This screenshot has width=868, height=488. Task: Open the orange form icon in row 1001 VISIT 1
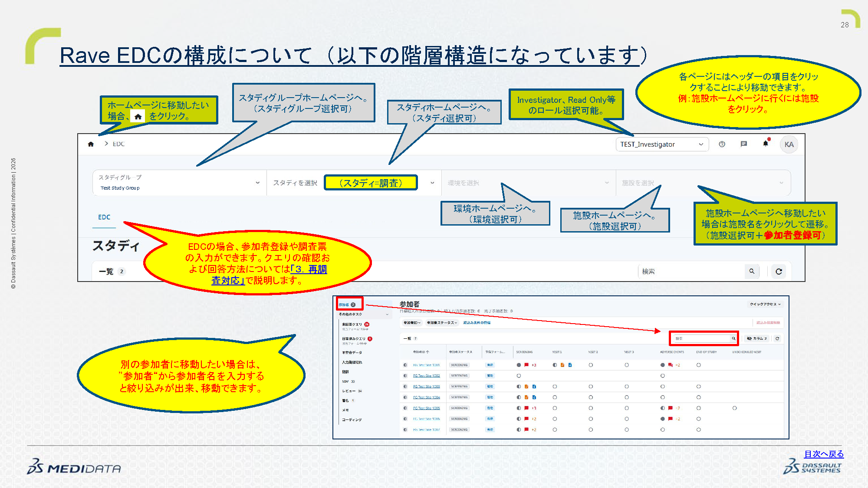pyautogui.click(x=562, y=365)
